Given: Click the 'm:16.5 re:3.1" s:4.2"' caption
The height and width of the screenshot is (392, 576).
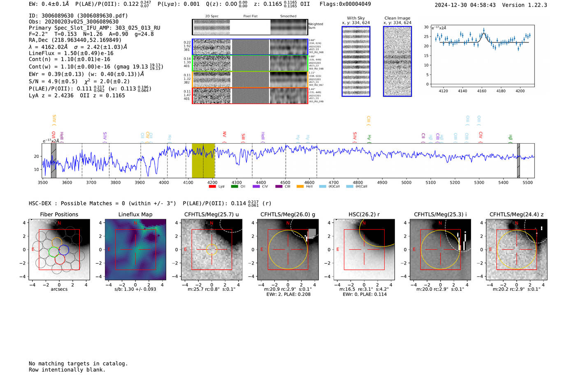Looking at the screenshot, I should coord(364,289).
